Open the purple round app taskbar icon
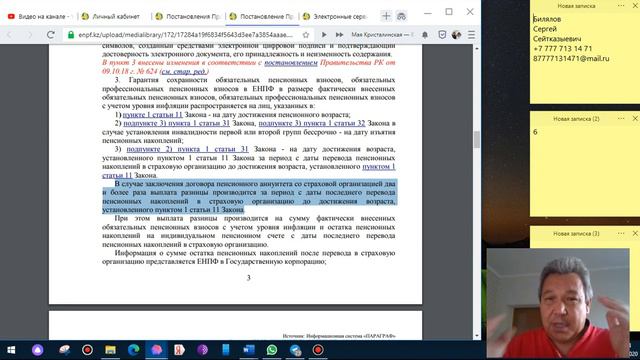 202,350
